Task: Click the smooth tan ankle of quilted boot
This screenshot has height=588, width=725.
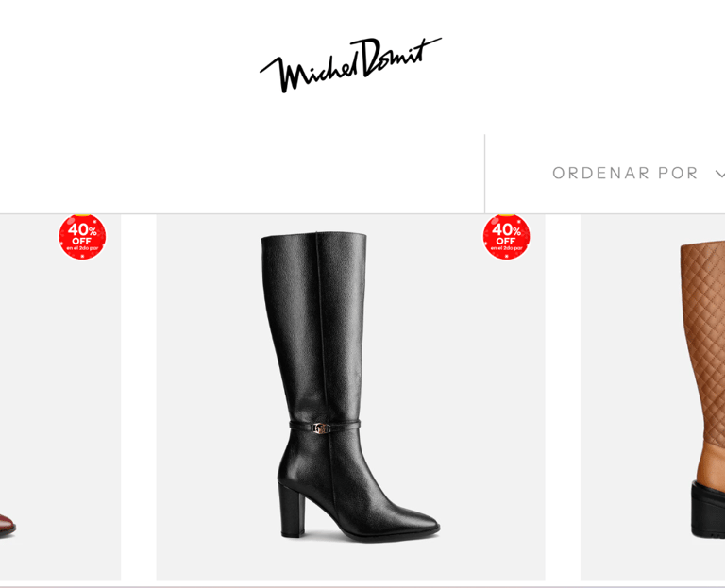Action: [711, 462]
